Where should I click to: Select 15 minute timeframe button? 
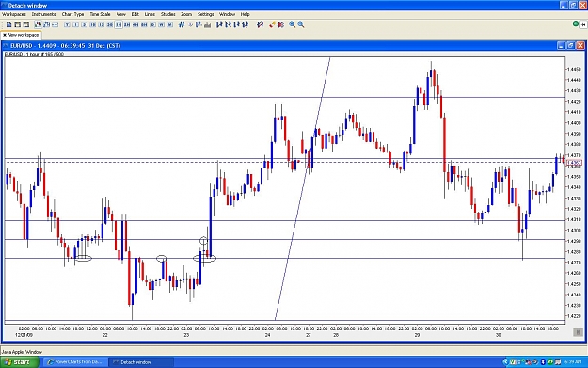point(102,24)
